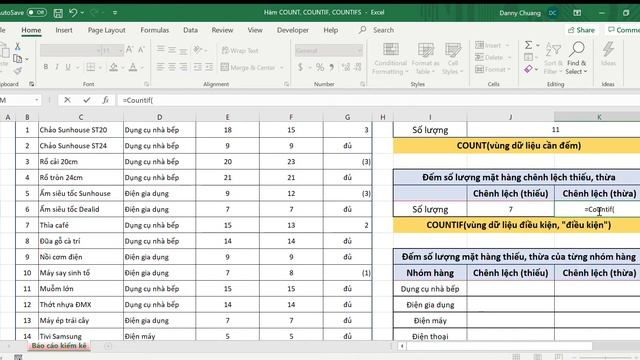Image resolution: width=640 pixels, height=360 pixels.
Task: Click the Format cells button
Action: (493, 70)
